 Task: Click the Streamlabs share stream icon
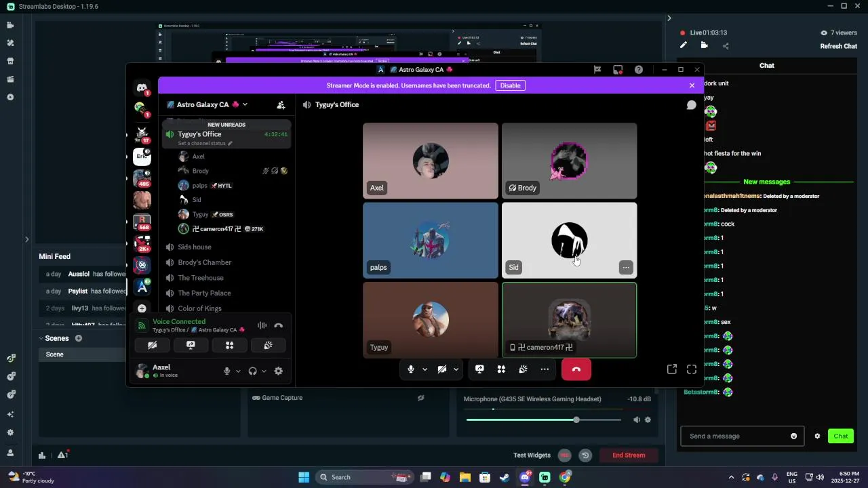click(x=726, y=46)
